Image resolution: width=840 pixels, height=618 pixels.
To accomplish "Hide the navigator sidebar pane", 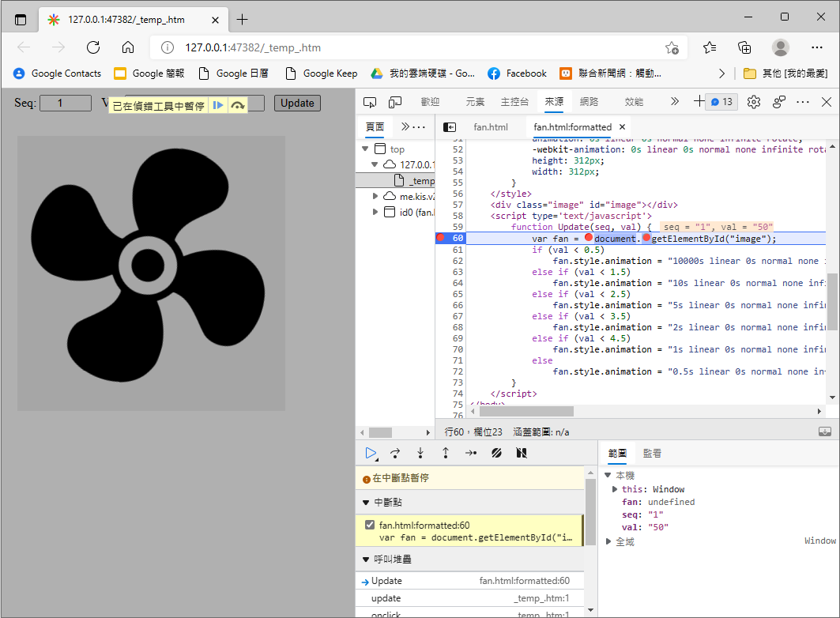I will (x=450, y=126).
